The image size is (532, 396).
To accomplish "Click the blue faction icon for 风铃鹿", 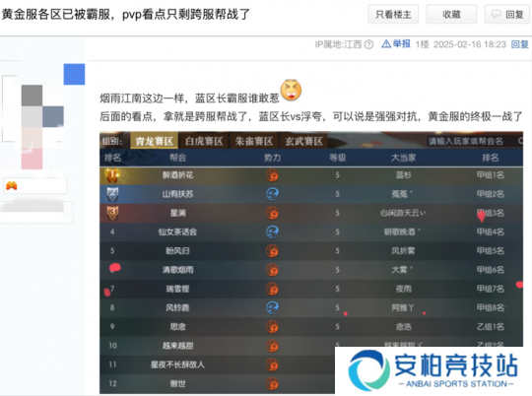I will click(x=272, y=307).
